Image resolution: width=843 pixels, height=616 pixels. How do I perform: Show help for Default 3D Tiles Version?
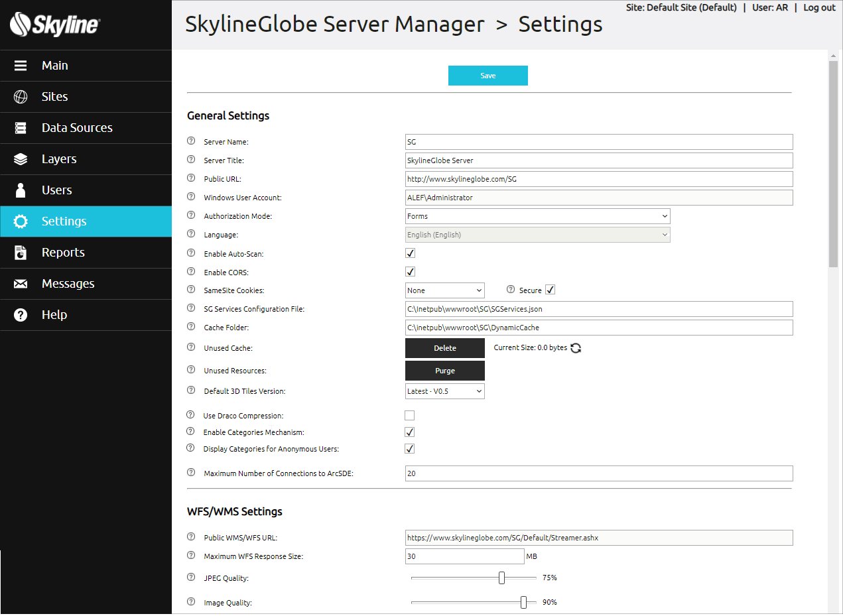[x=191, y=391]
